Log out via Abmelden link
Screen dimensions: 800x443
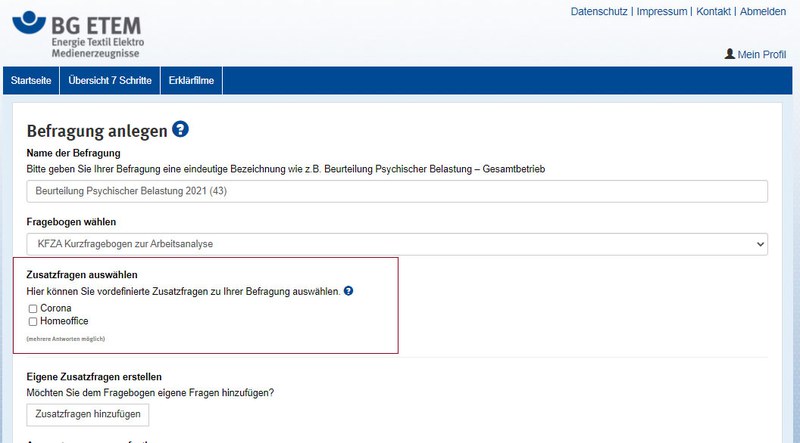765,12
